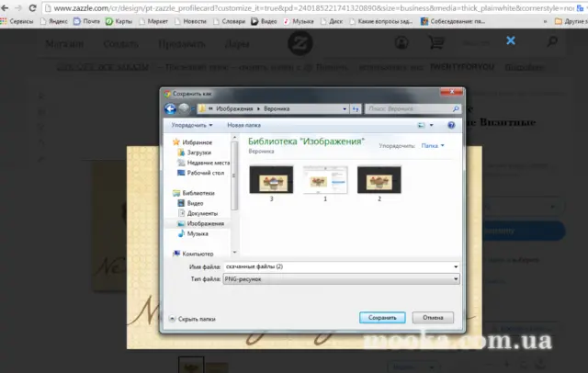Click the blue X icon on the Zazzle page
The image size is (588, 373).
click(x=511, y=40)
